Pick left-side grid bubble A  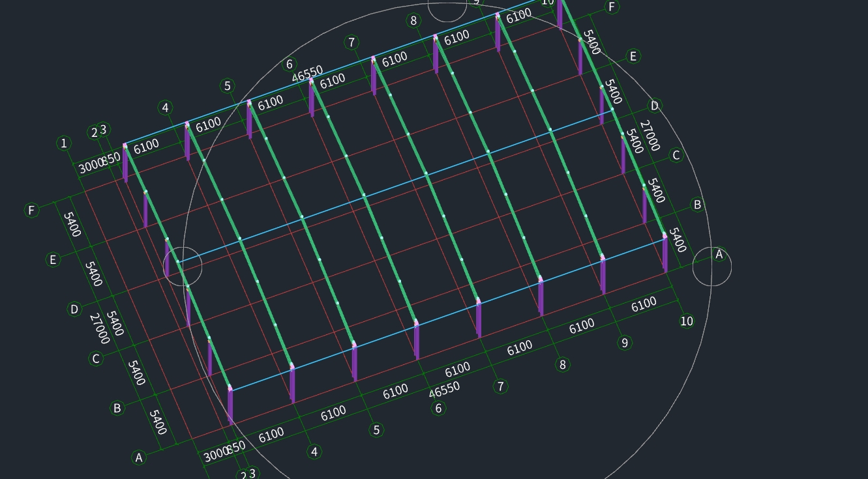[x=139, y=457]
